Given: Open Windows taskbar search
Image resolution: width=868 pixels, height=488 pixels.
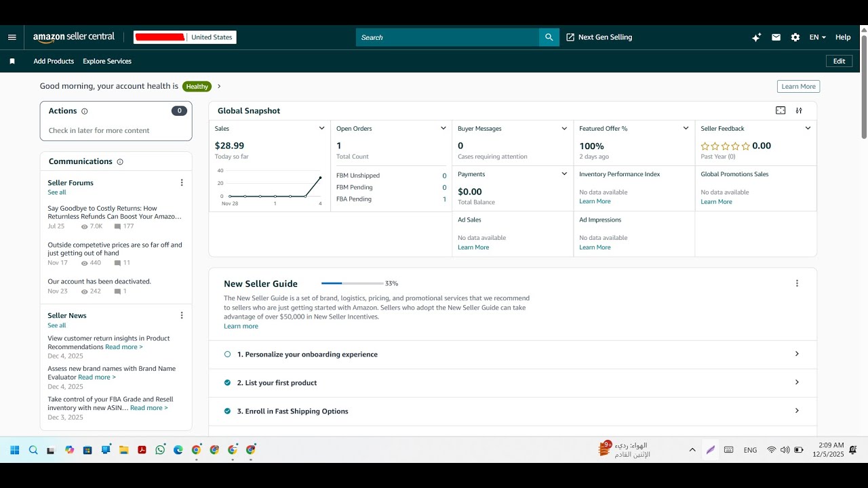Looking at the screenshot, I should coord(33,449).
